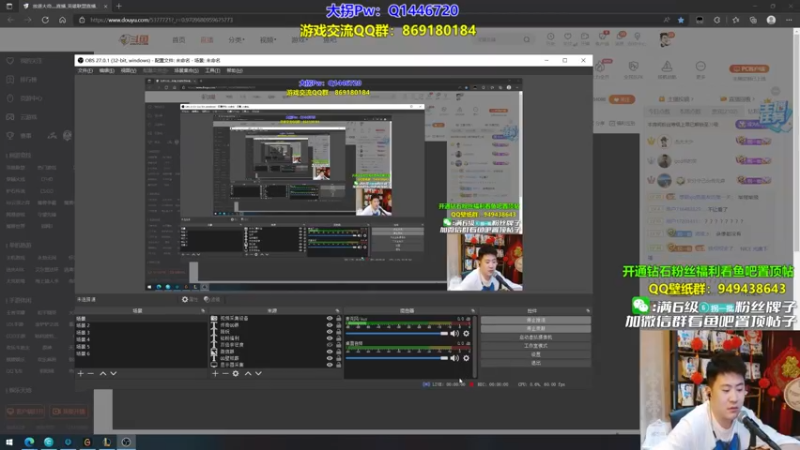Move scene up with the up arrow
This screenshot has width=800, height=450.
pyautogui.click(x=103, y=373)
